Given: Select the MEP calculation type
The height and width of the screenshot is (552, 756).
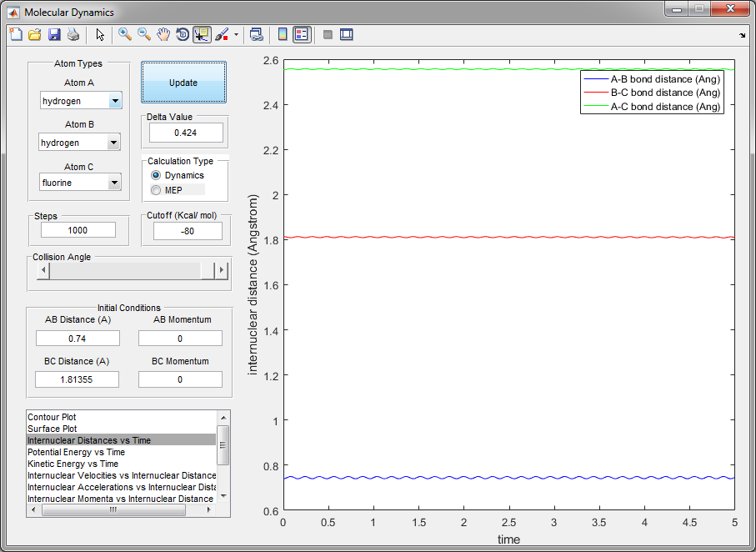Looking at the screenshot, I should click(156, 190).
